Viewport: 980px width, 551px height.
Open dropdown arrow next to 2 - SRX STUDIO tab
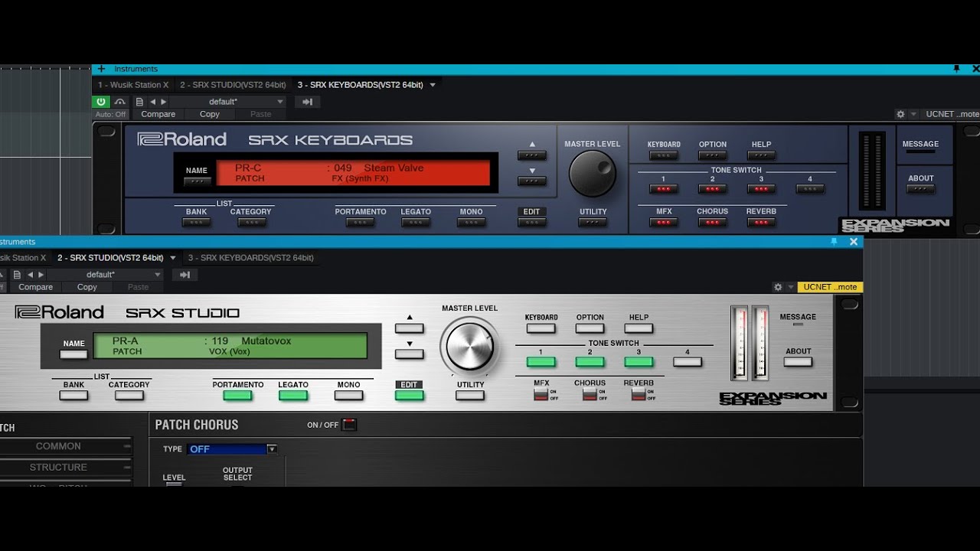point(172,258)
